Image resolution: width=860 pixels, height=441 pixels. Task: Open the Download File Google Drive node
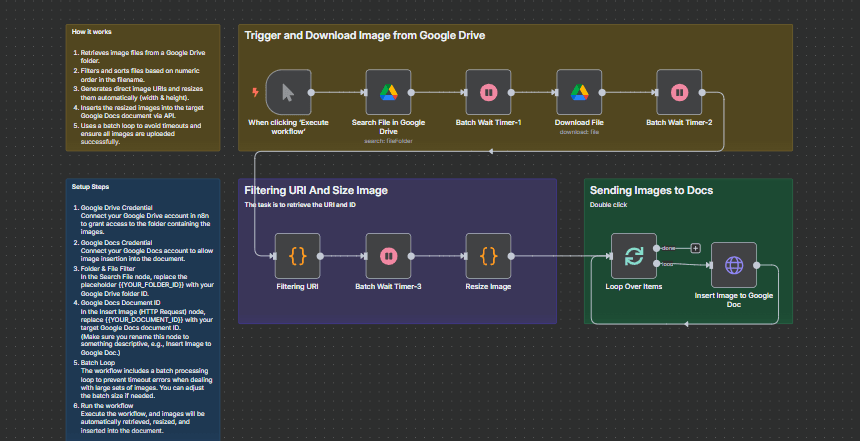(579, 92)
